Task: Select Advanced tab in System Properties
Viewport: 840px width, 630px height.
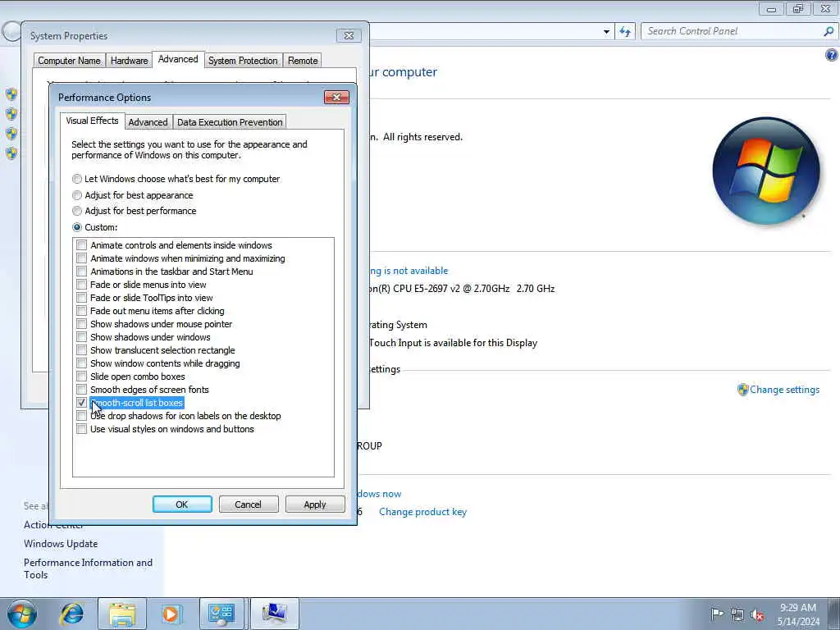Action: click(x=178, y=59)
